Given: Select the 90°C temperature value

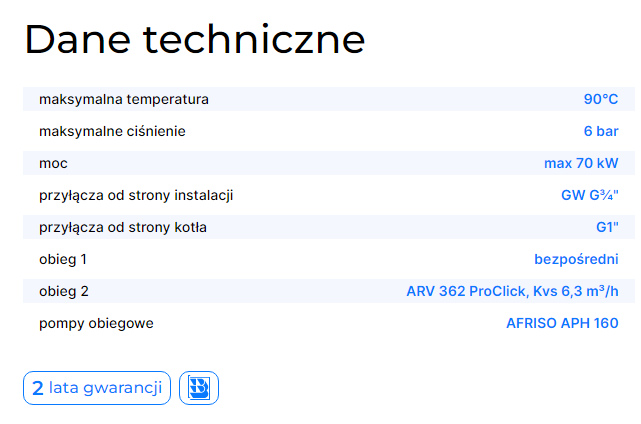Looking at the screenshot, I should pos(601,99).
